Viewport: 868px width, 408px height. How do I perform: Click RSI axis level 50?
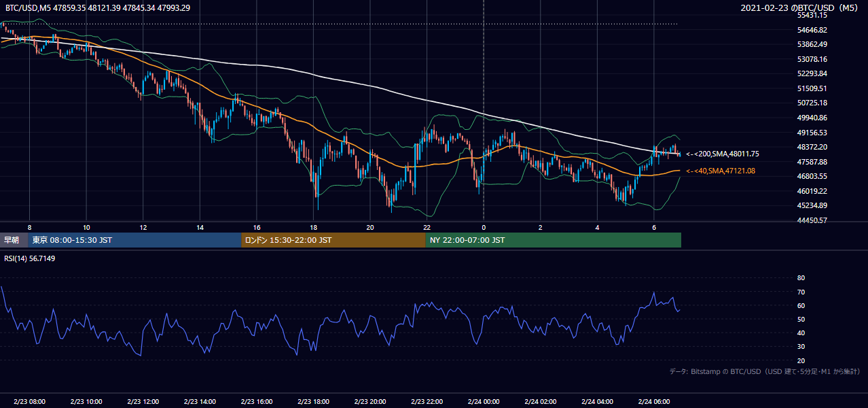(x=801, y=320)
